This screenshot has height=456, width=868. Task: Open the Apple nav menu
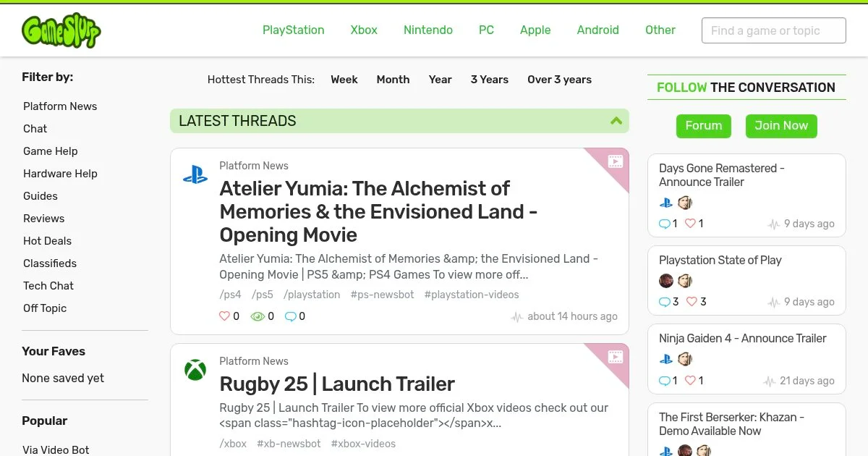[535, 30]
